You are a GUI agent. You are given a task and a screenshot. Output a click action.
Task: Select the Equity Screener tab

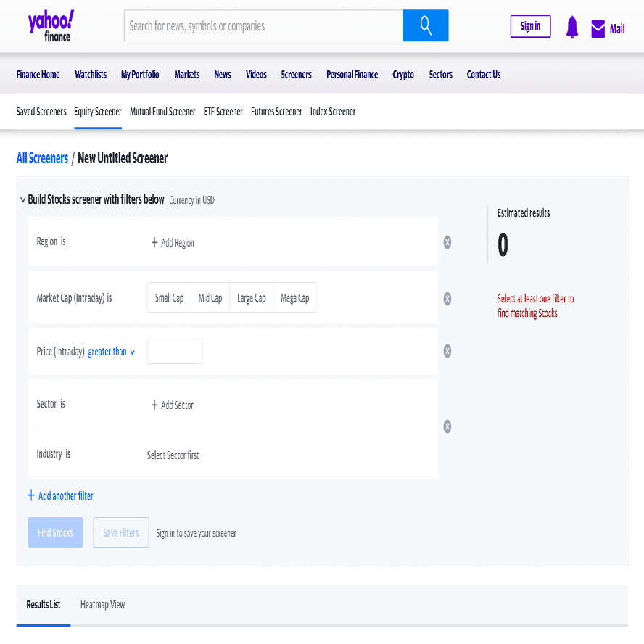pyautogui.click(x=98, y=112)
